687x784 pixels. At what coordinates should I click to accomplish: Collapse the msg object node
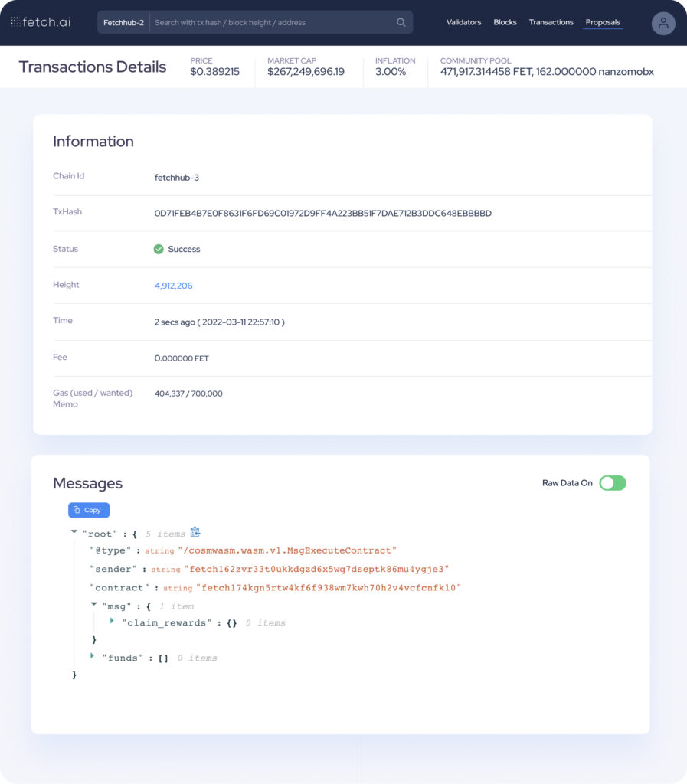coord(93,604)
